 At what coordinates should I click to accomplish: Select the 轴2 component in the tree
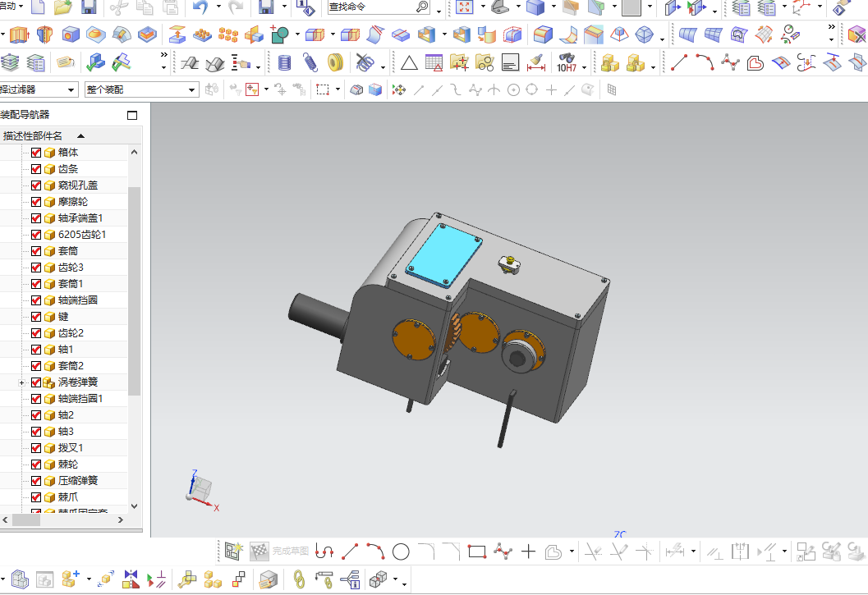click(x=66, y=415)
